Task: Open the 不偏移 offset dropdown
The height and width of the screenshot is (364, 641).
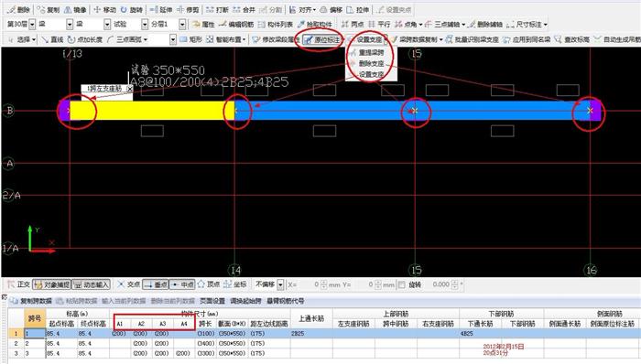Action: pos(280,284)
